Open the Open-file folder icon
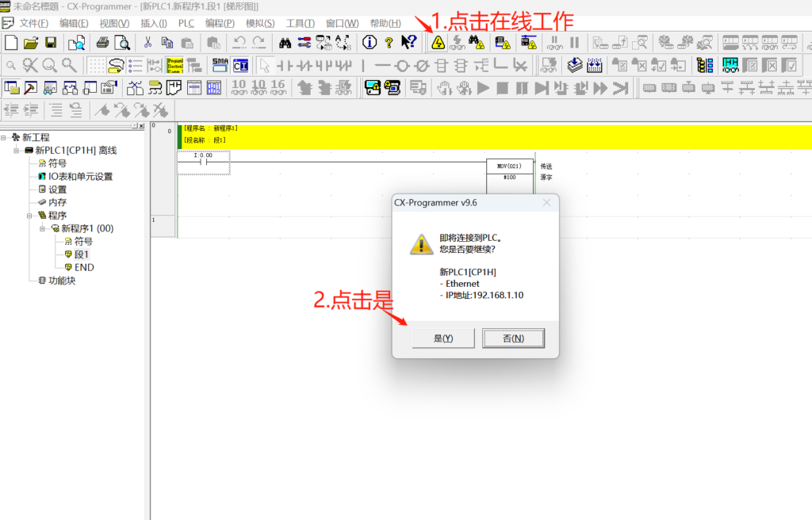 pos(31,43)
